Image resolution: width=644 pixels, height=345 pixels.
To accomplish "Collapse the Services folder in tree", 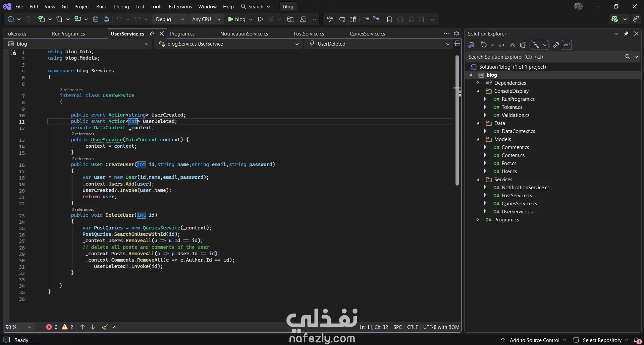I will point(478,180).
